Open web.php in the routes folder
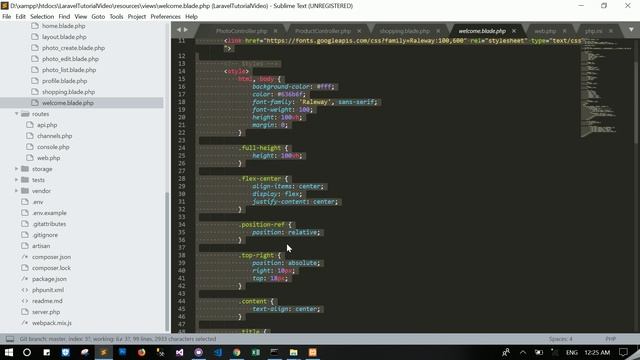 49,158
